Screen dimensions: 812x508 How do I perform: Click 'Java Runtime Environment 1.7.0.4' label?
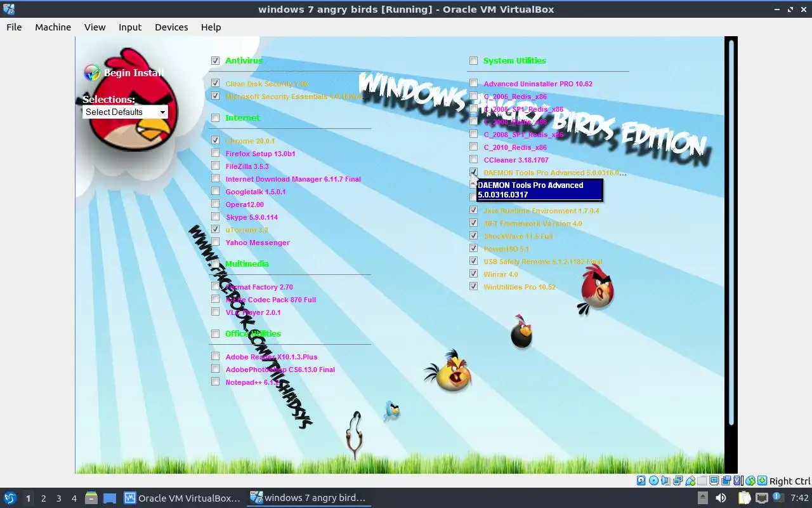541,211
